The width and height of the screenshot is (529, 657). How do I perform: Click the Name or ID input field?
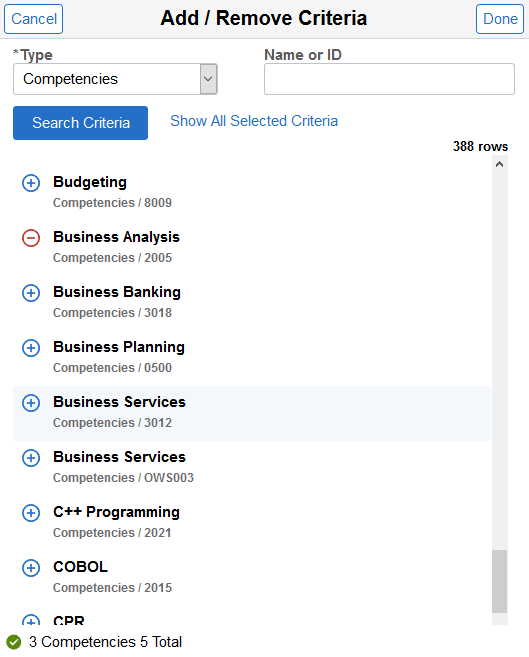pos(389,79)
